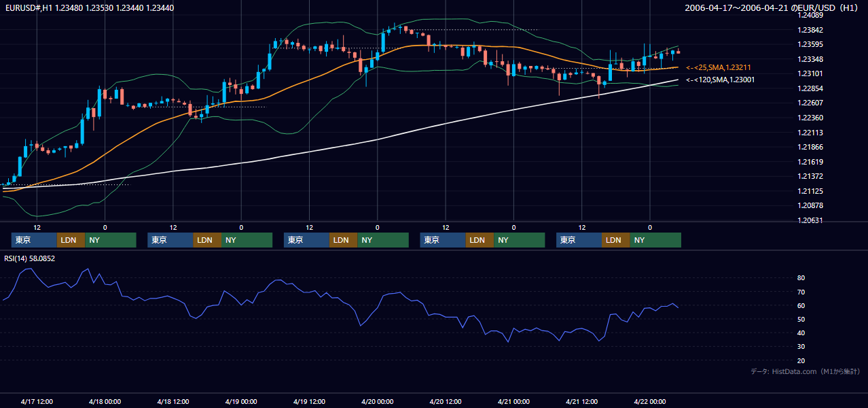868x408 pixels.
Task: Select the 4/17 12:00 time axis label
Action: click(x=37, y=402)
